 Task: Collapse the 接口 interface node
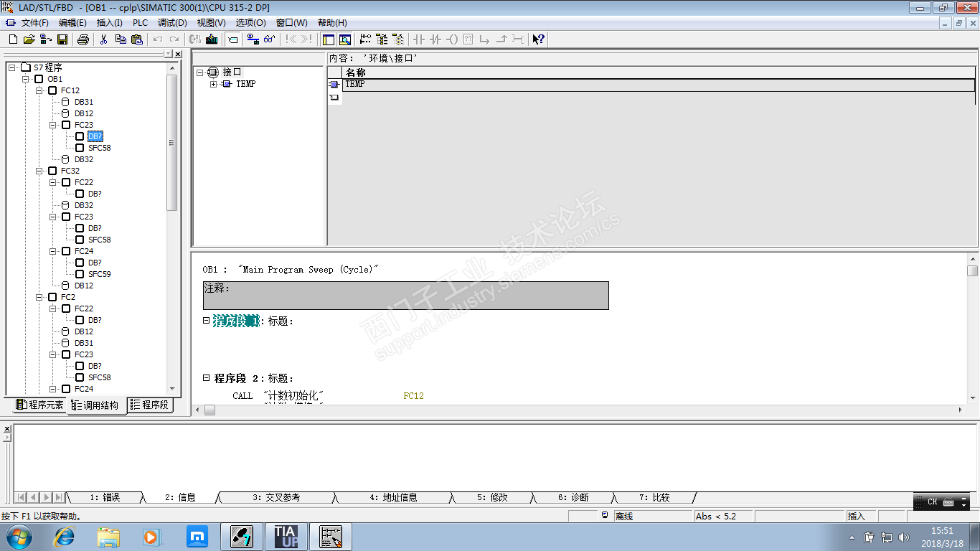[x=200, y=72]
